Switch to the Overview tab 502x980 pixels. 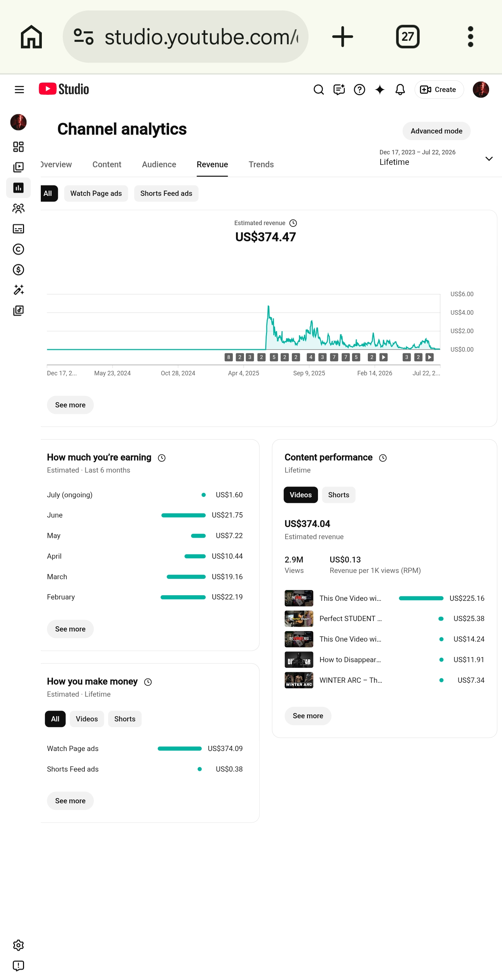[x=56, y=164]
